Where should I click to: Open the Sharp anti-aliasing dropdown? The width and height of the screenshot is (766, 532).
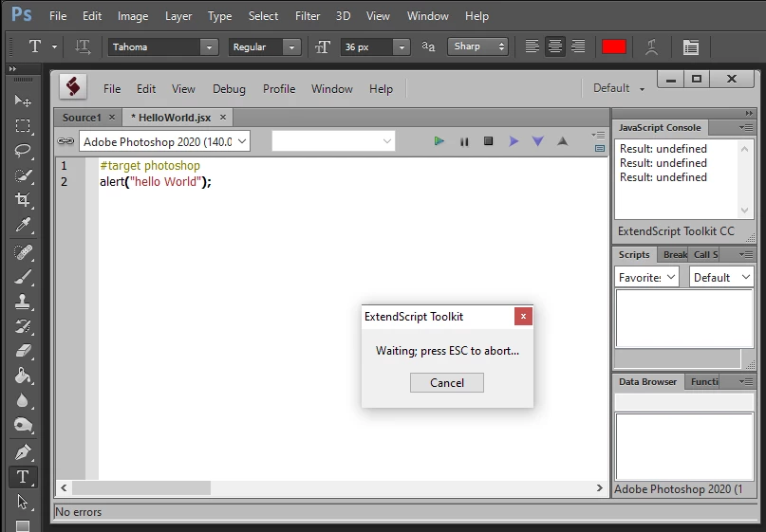point(477,46)
